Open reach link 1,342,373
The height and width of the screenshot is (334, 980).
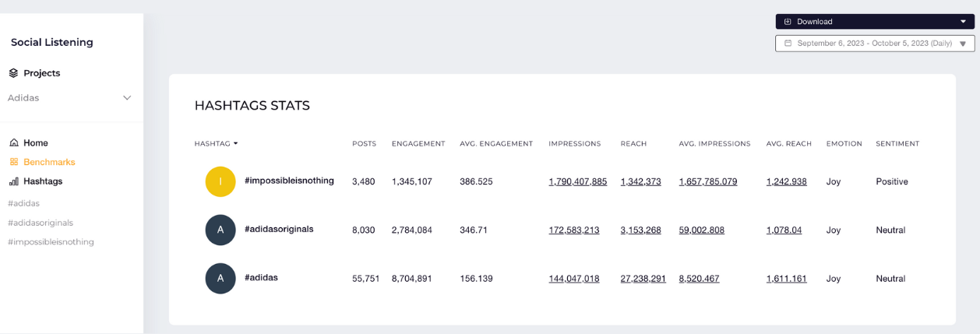pyautogui.click(x=641, y=182)
